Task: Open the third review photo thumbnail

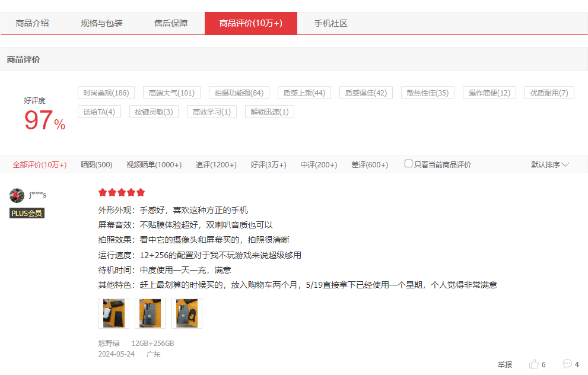Action: tap(187, 313)
